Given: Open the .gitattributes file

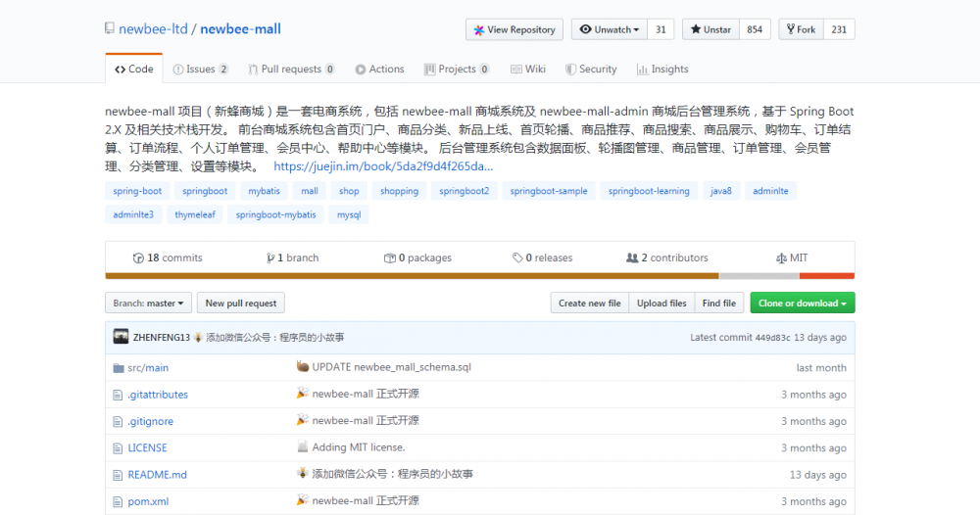Looking at the screenshot, I should click(158, 395).
